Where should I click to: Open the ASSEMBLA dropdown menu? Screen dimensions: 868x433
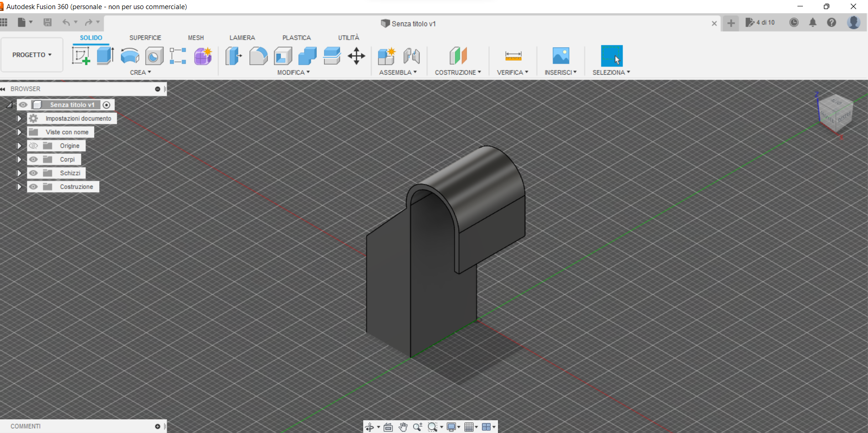tap(398, 72)
